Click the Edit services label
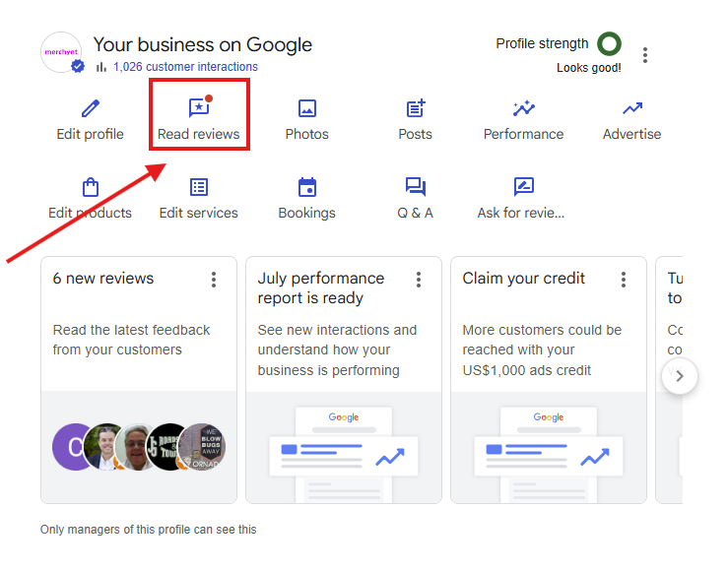Viewport: 728px width, 572px height. pyautogui.click(x=199, y=213)
